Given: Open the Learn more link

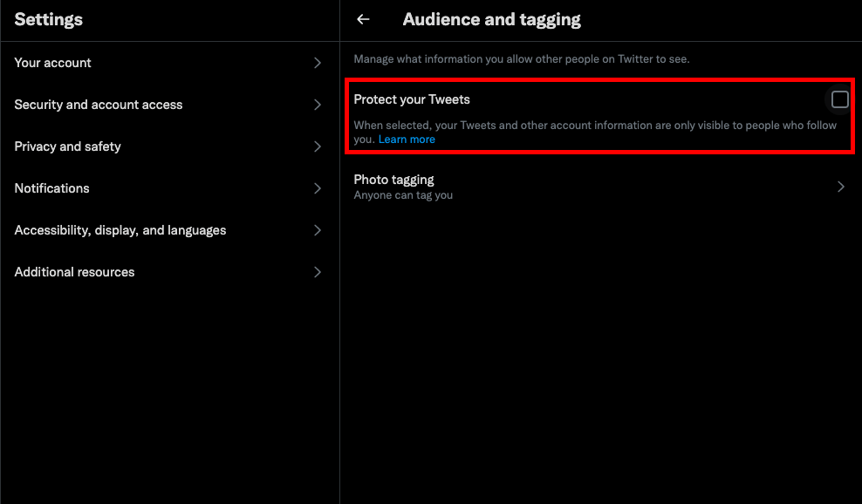Looking at the screenshot, I should (407, 139).
